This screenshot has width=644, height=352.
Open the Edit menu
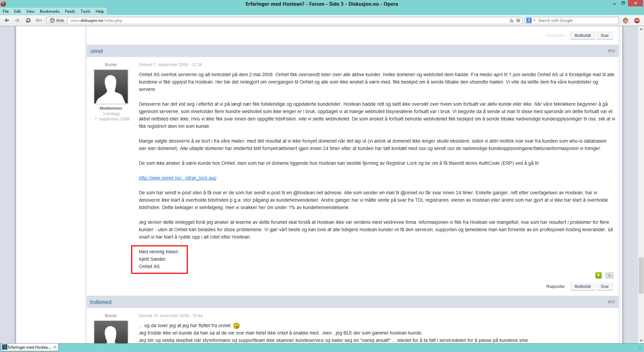[17, 11]
